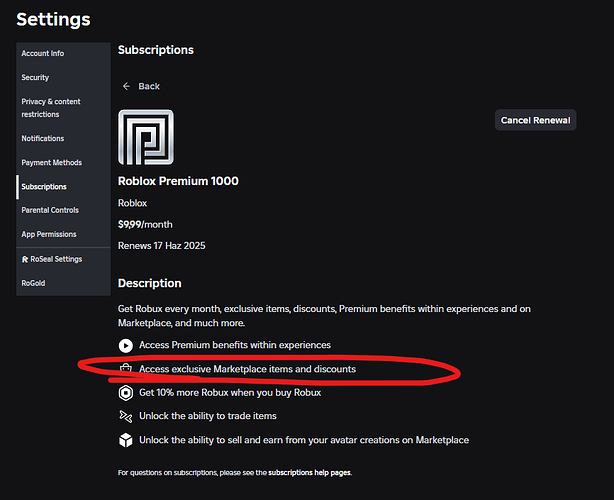Select the Subscriptions sidebar tab
The width and height of the screenshot is (614, 500).
[44, 187]
